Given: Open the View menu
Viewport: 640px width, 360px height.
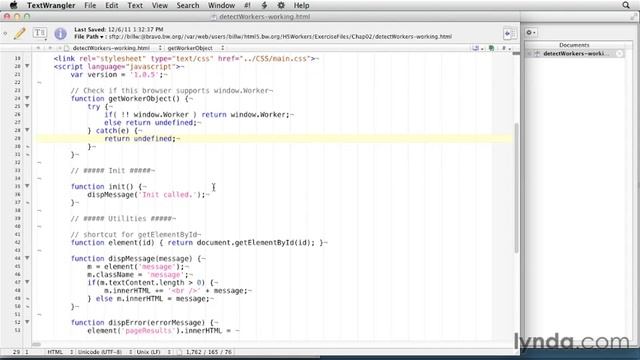Looking at the screenshot, I should [160, 5].
